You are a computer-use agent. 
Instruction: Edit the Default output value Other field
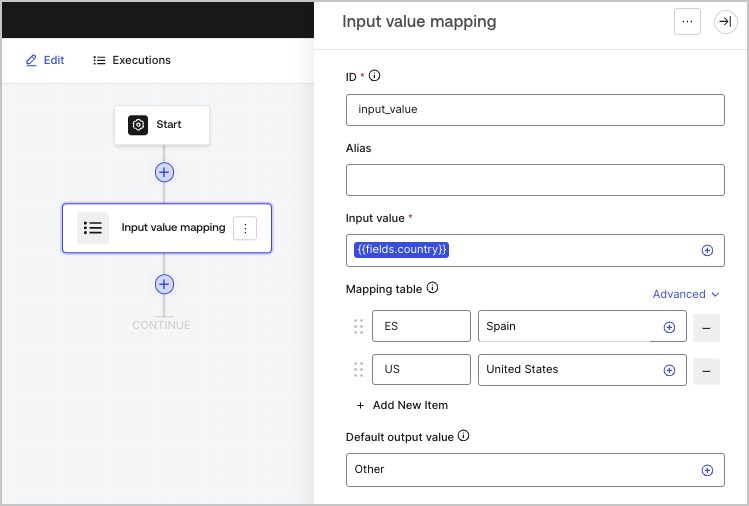coord(535,470)
